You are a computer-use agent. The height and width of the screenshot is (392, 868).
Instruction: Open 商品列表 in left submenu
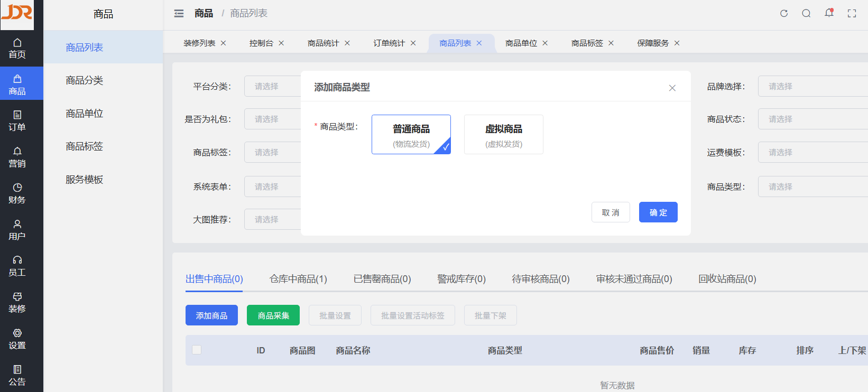(103, 48)
